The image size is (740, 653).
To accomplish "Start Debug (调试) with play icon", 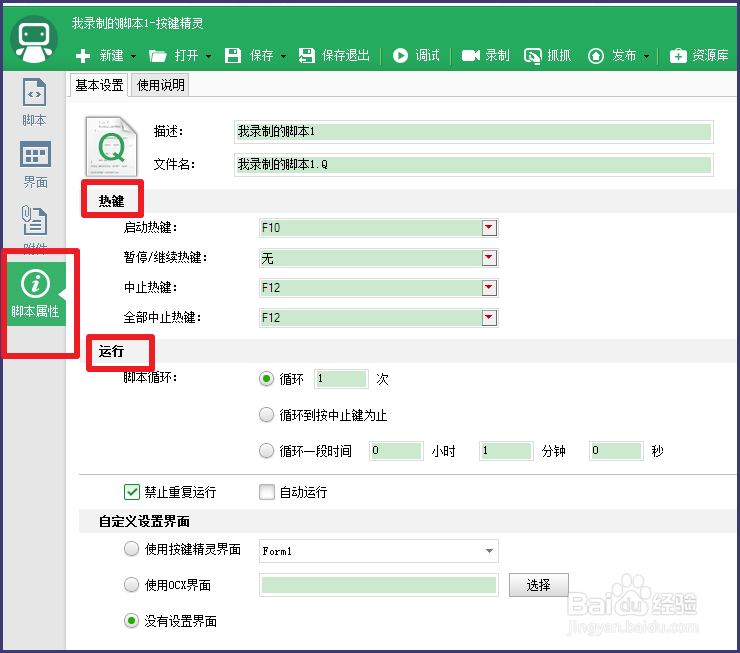I will pyautogui.click(x=400, y=56).
